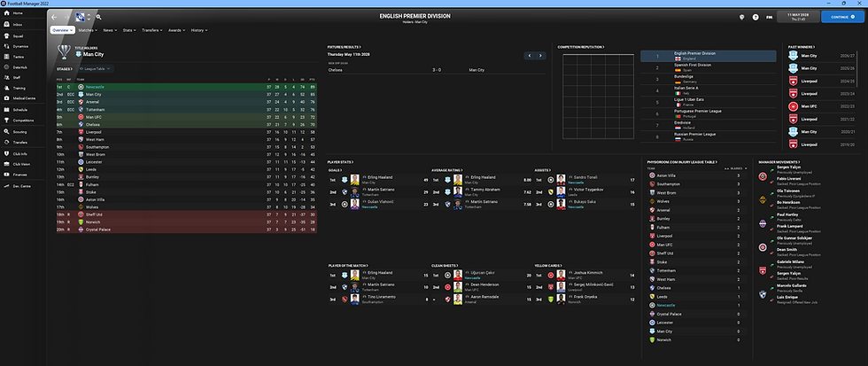The image size is (868, 366).
Task: Go to previous fixtures date
Action: pyautogui.click(x=530, y=55)
